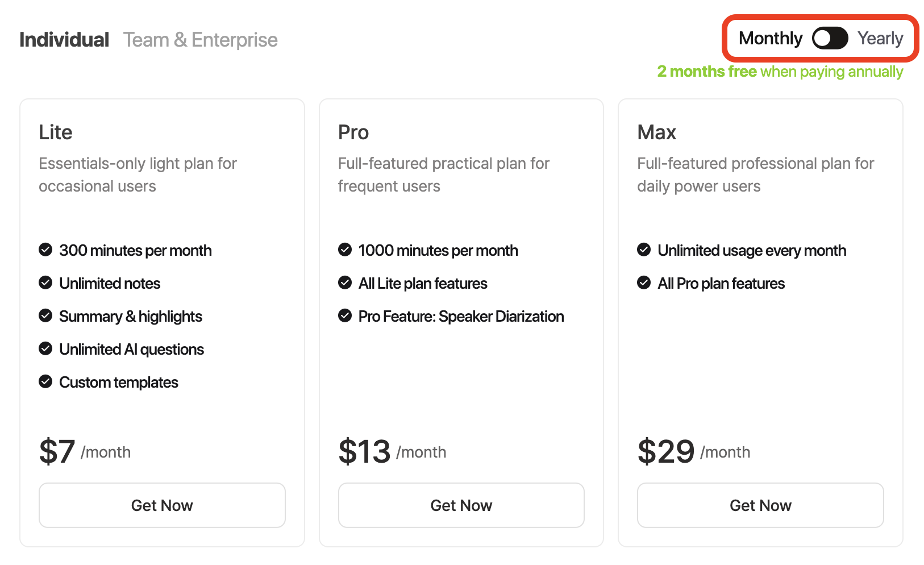The width and height of the screenshot is (924, 565).
Task: Switch to Team & Enterprise tab
Action: click(200, 40)
